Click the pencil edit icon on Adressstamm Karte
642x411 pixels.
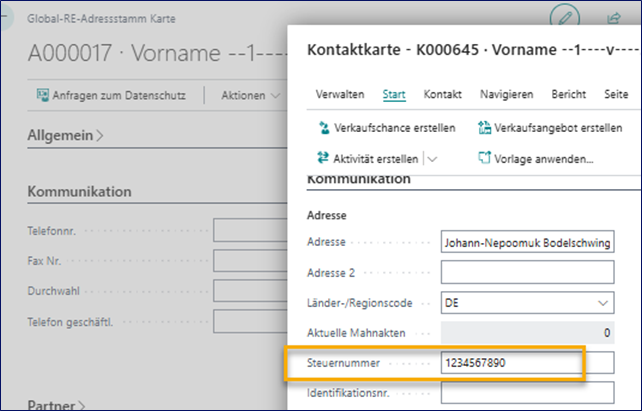click(565, 17)
